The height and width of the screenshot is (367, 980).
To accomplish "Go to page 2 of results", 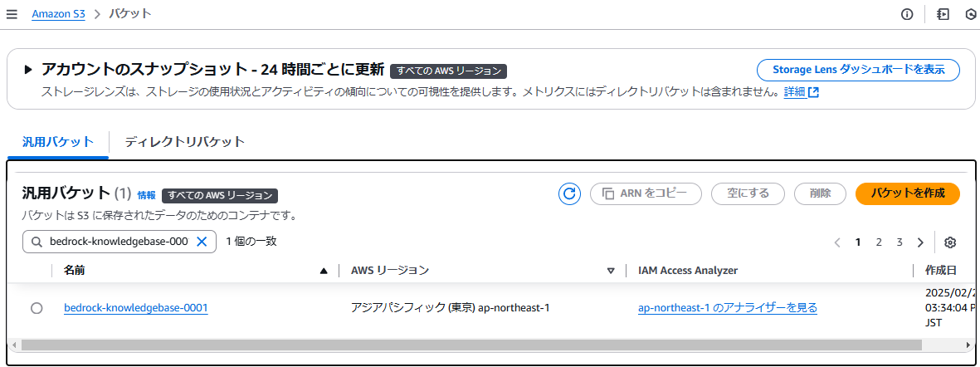I will 879,242.
